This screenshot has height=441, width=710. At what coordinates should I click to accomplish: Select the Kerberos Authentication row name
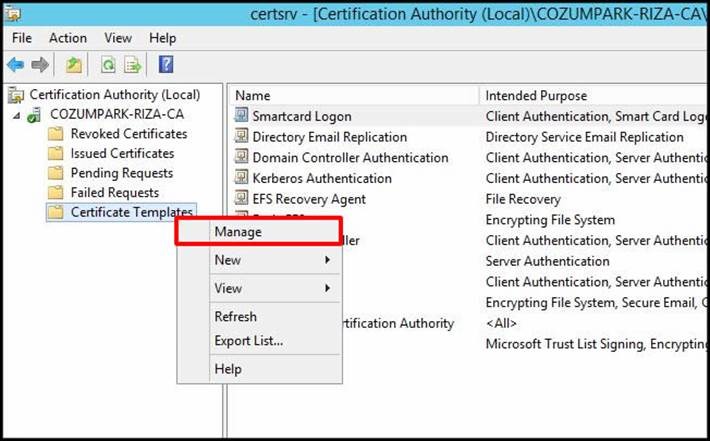tap(322, 178)
